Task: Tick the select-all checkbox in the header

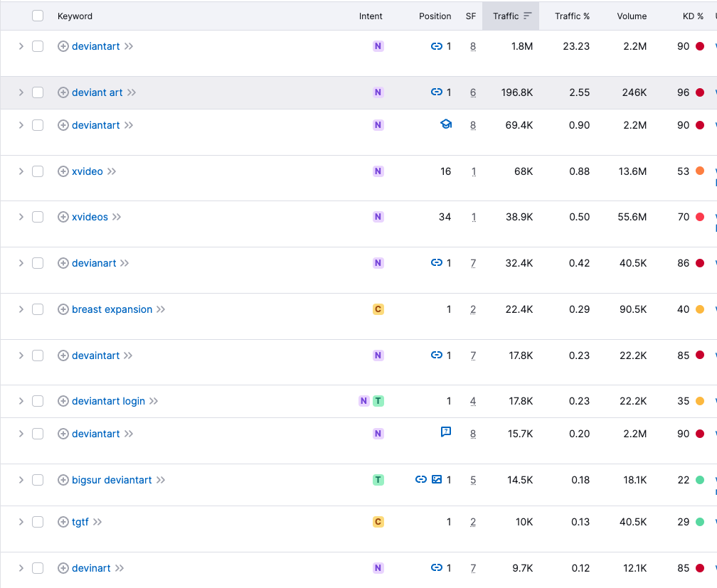Action: click(x=38, y=16)
